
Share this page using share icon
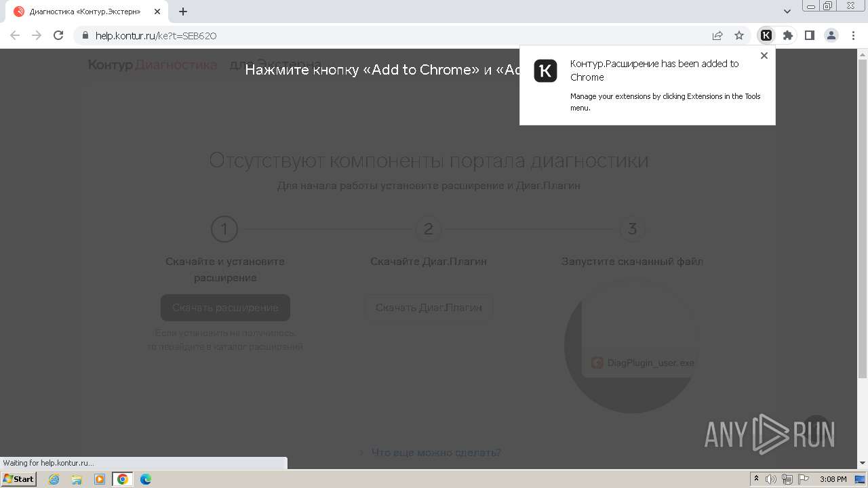717,35
